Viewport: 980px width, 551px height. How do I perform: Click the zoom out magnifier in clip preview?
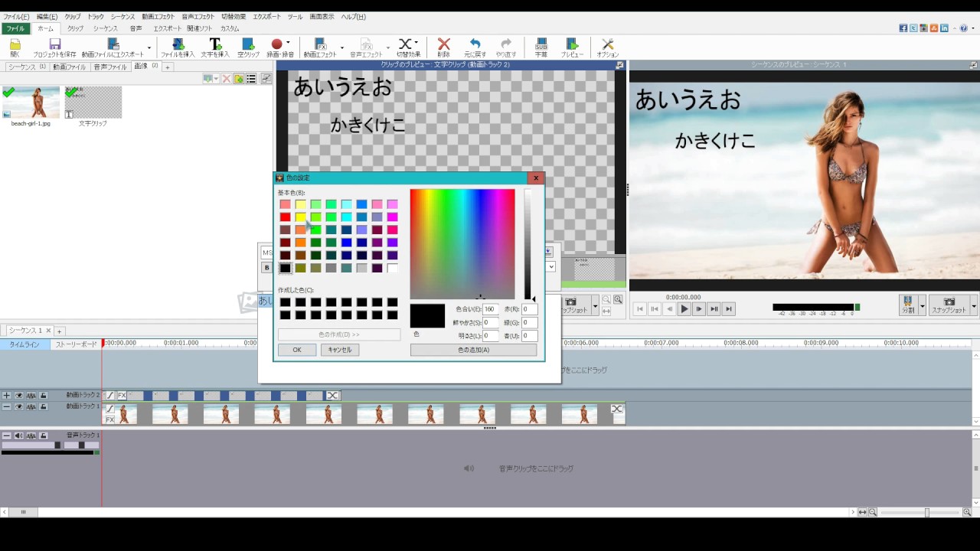606,300
